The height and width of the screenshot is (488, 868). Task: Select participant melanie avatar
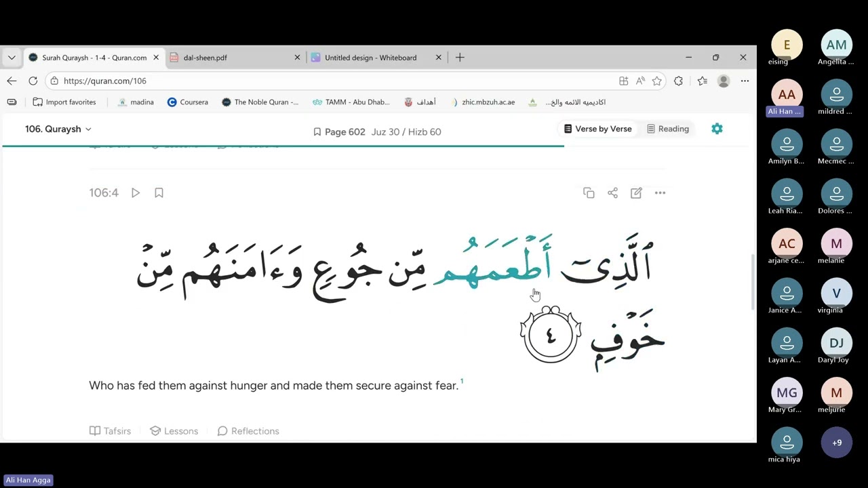click(x=836, y=243)
